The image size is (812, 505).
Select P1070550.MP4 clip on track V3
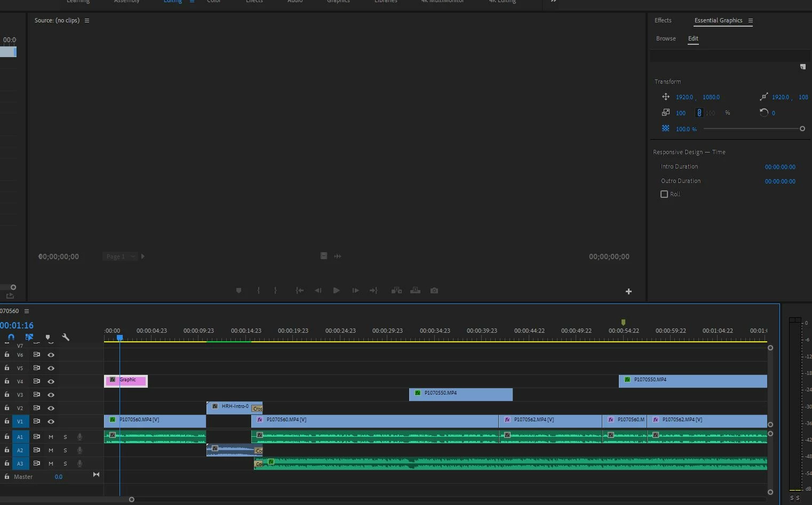point(461,394)
